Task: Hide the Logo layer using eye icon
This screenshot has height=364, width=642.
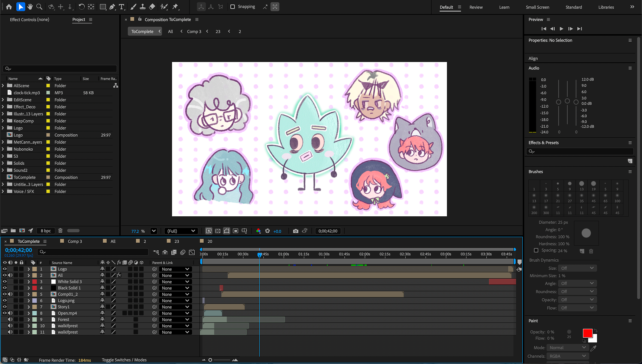Action: click(x=5, y=269)
